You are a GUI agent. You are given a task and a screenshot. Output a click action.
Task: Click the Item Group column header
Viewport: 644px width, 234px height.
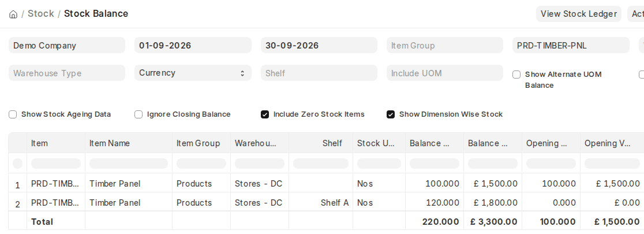(x=201, y=143)
